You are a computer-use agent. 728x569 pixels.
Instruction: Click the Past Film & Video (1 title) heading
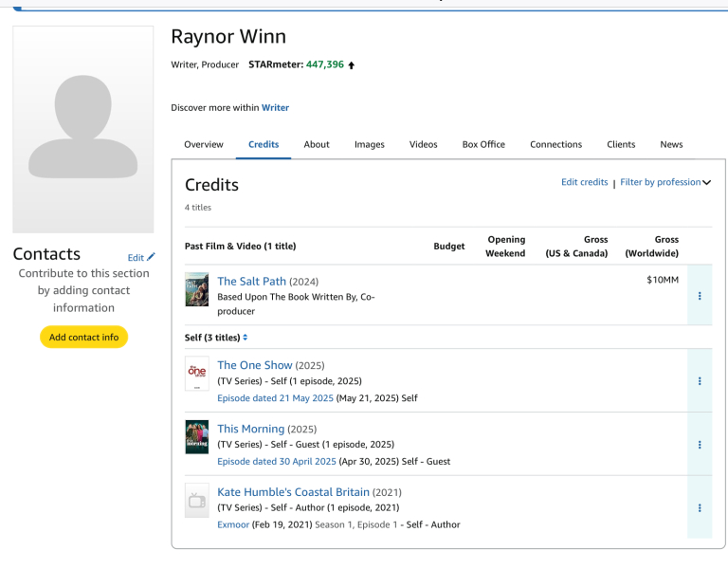[240, 247]
